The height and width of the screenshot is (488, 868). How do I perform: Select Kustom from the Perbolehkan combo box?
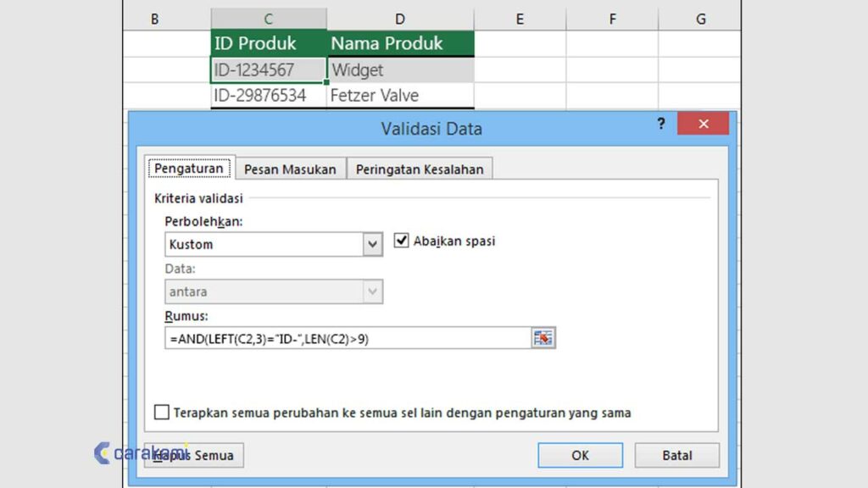pos(254,244)
